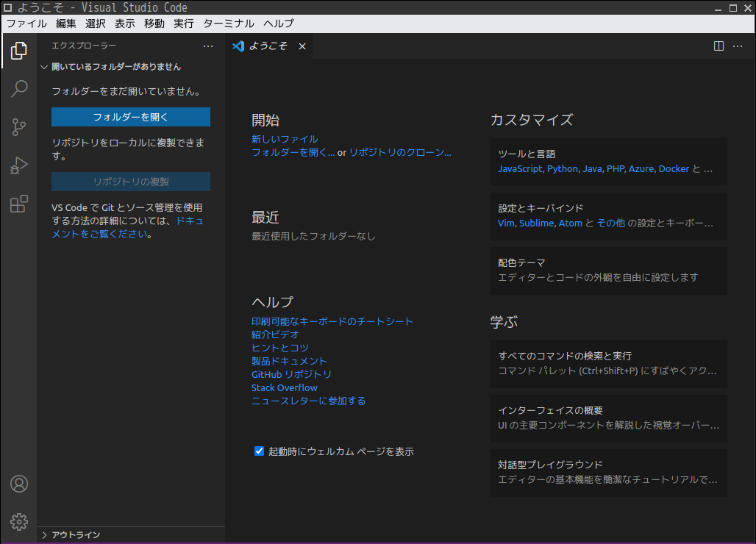
Task: Click JavaScript link under ツールと言語
Action: (520, 169)
